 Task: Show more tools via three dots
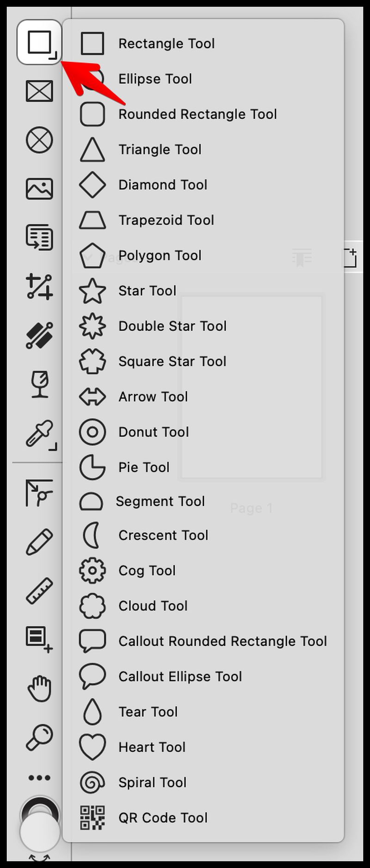[x=39, y=778]
